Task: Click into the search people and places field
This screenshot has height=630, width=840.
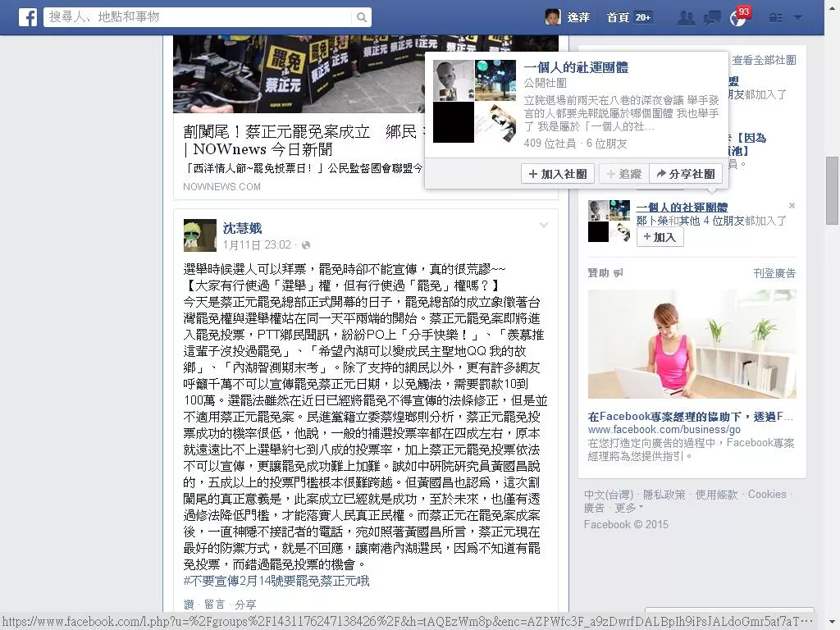Action: [x=199, y=17]
